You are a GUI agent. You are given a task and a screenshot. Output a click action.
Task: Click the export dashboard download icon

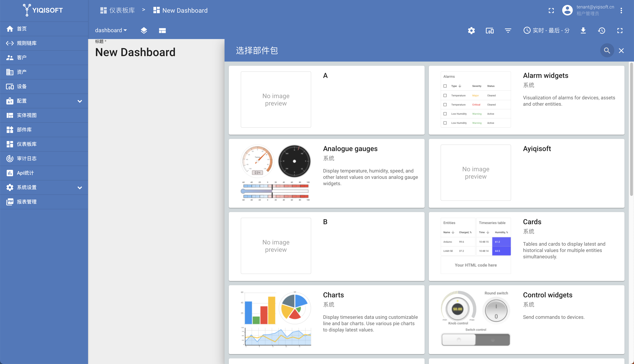[x=583, y=30]
